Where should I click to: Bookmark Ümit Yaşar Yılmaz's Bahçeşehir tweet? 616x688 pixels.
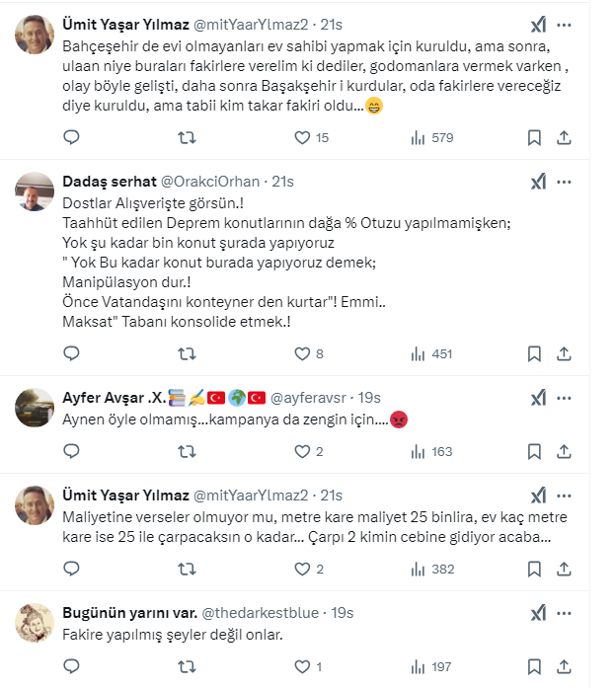click(x=534, y=138)
